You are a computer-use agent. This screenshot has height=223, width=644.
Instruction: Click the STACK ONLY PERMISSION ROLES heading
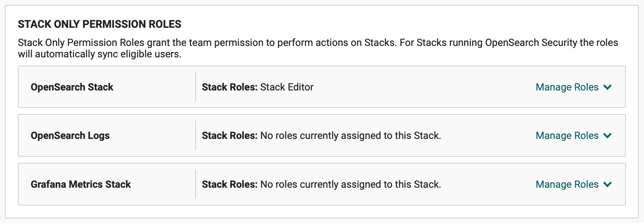click(x=99, y=24)
